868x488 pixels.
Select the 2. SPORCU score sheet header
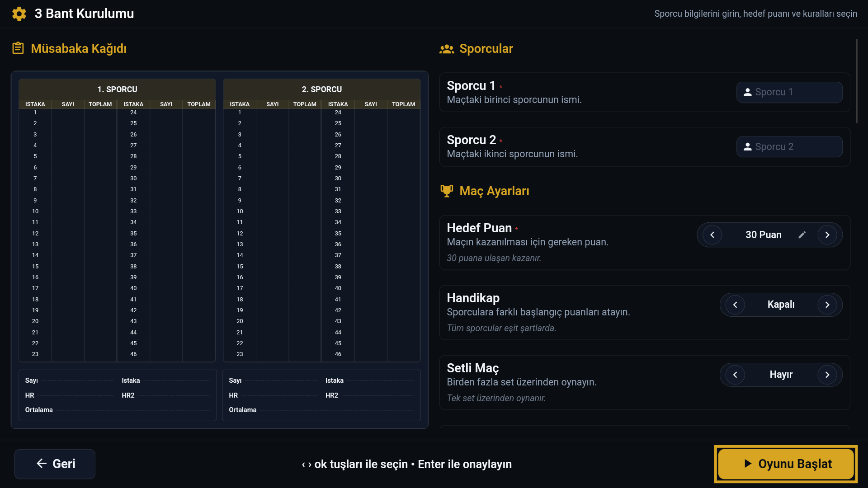click(321, 89)
